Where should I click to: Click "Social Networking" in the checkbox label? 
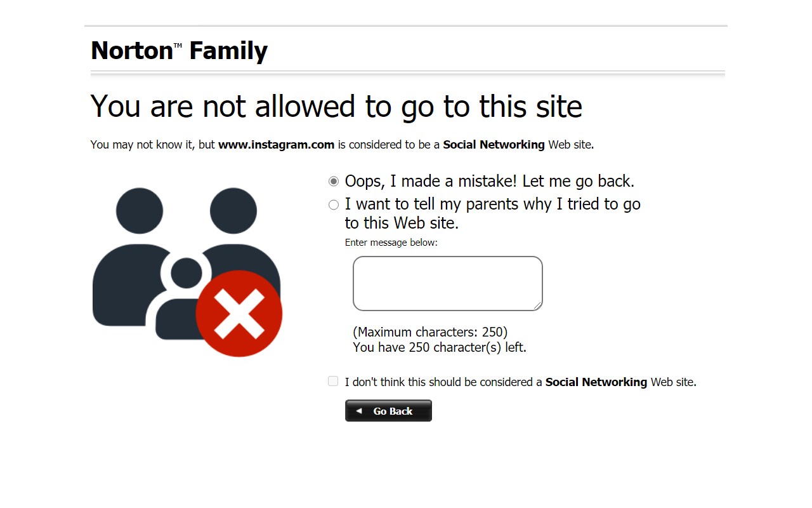(x=596, y=382)
